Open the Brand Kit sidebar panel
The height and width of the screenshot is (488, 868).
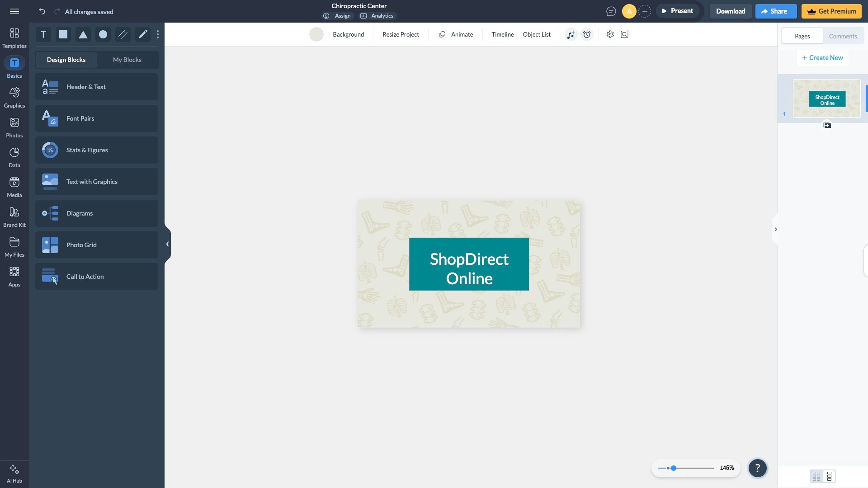tap(14, 217)
